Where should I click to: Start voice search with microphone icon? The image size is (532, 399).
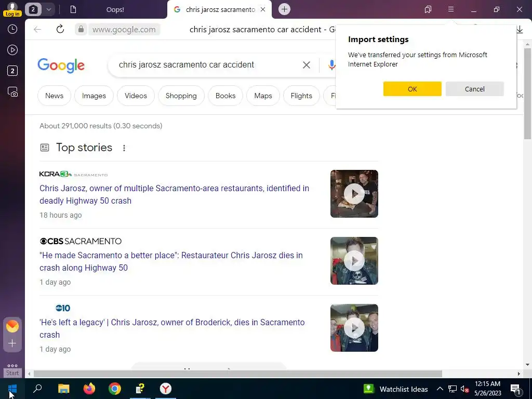click(x=331, y=65)
